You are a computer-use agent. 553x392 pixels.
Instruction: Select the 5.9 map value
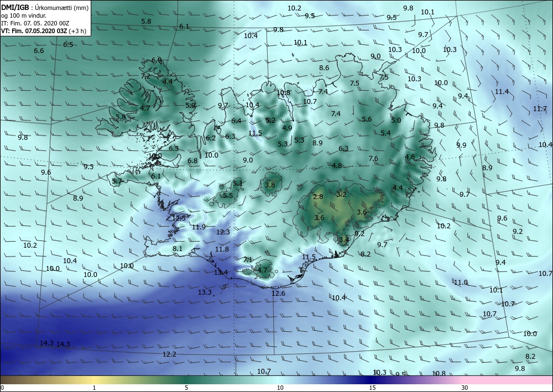190,105
